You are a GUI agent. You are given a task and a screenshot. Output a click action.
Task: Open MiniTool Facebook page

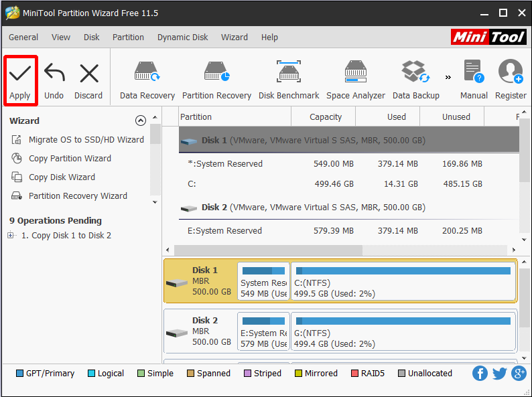pos(480,374)
